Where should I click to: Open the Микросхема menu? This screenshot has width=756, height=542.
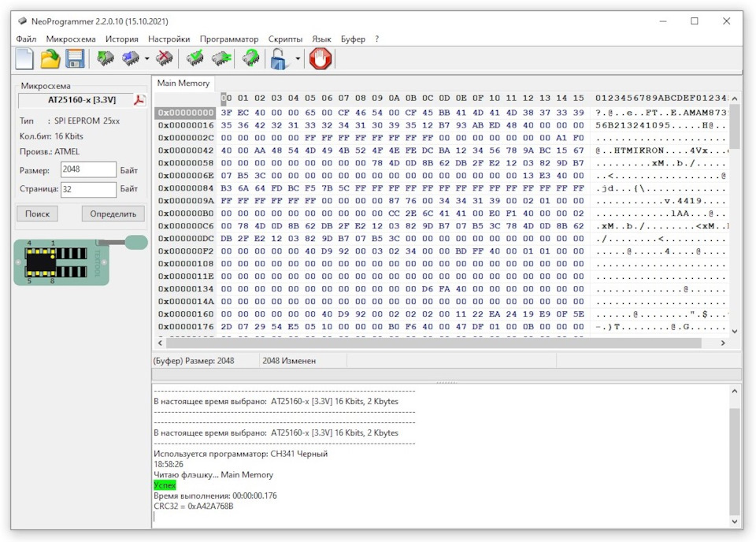71,39
